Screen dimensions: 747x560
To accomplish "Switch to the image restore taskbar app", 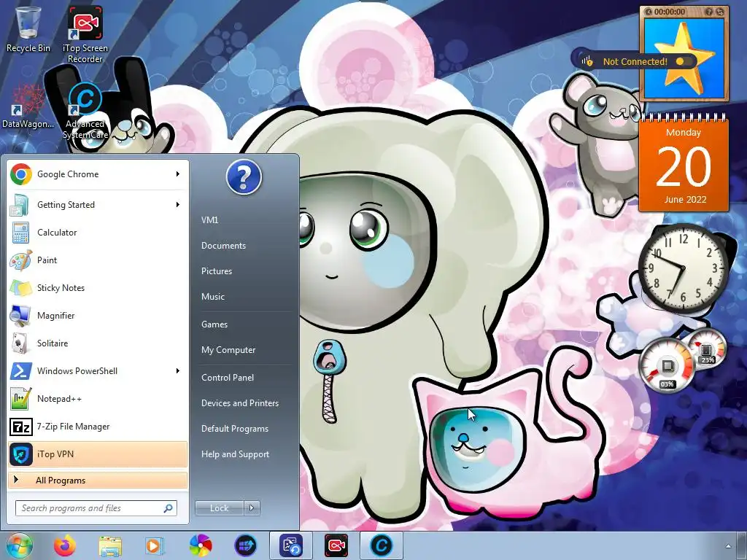I will coord(291,545).
